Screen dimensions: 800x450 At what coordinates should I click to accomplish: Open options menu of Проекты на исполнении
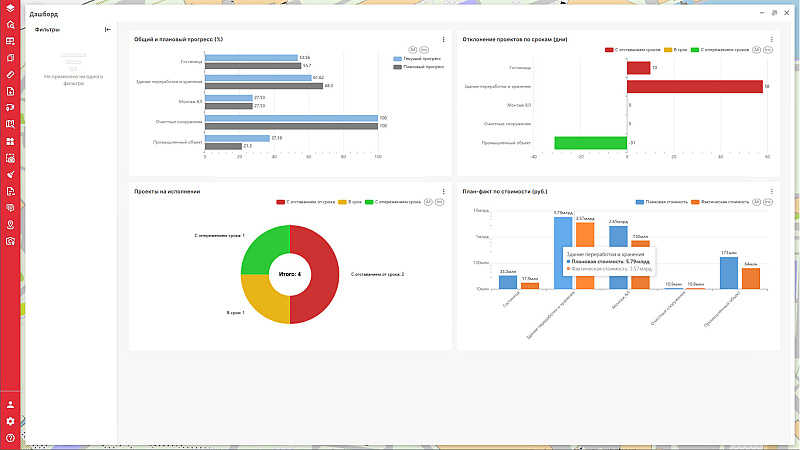[x=443, y=191]
